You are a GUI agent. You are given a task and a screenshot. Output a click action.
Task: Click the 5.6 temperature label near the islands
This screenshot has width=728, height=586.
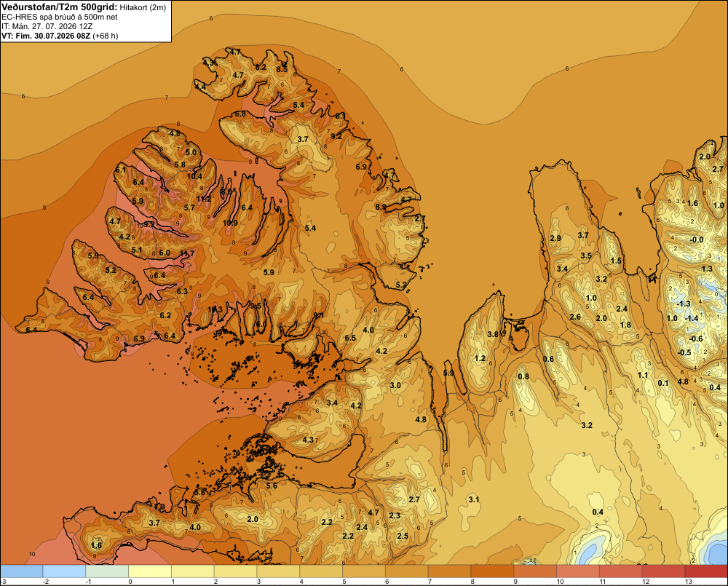click(x=272, y=486)
